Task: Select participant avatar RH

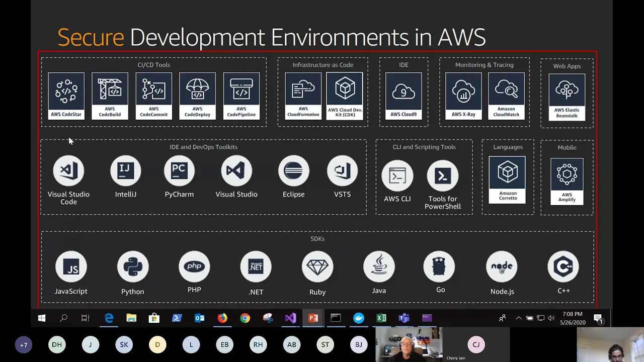Action: click(258, 345)
